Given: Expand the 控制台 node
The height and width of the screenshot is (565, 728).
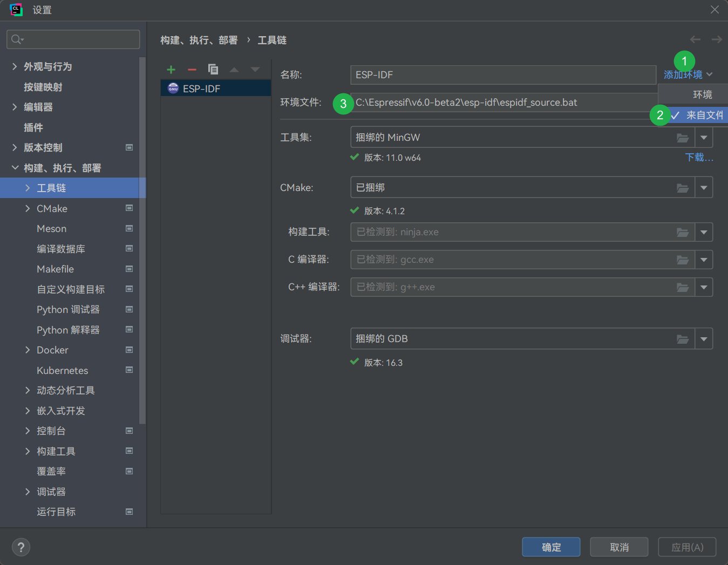Looking at the screenshot, I should point(28,431).
